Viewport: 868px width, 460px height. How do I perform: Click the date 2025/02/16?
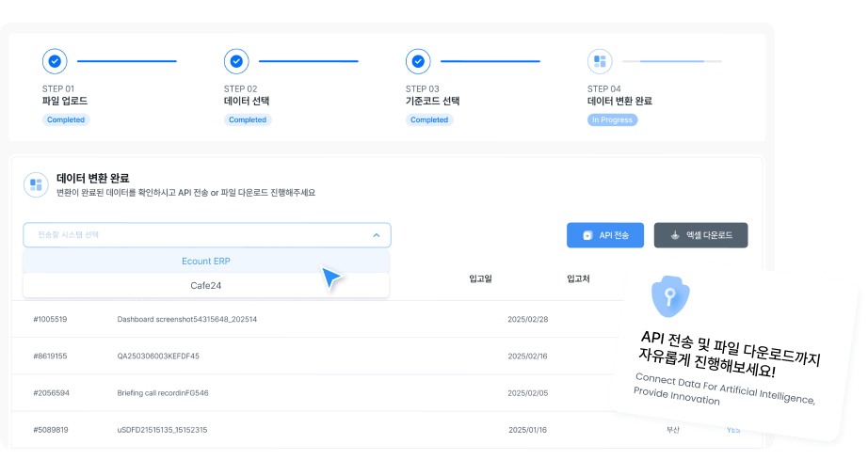click(527, 357)
